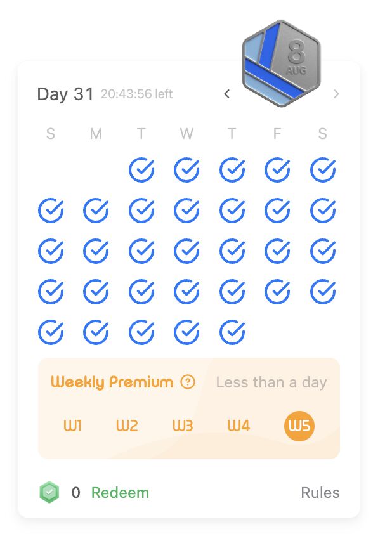Open the Weekly Premium help question-mark icon
Viewport: 392px width, 534px height.
tap(188, 382)
